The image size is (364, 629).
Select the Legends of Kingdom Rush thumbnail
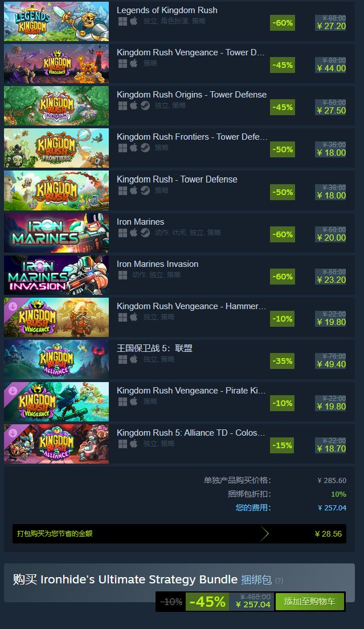pos(56,21)
